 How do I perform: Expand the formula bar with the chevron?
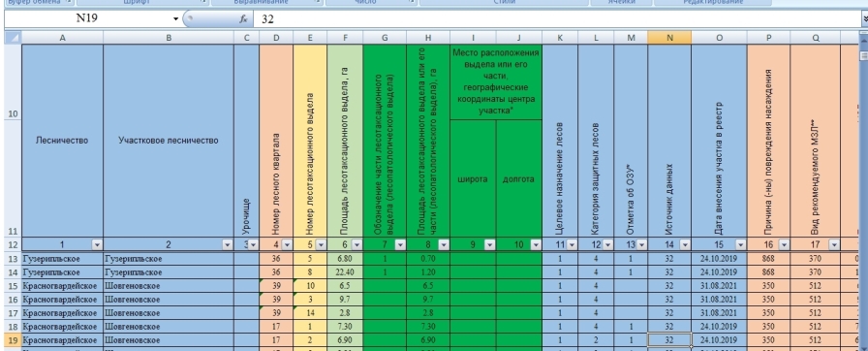click(x=865, y=18)
